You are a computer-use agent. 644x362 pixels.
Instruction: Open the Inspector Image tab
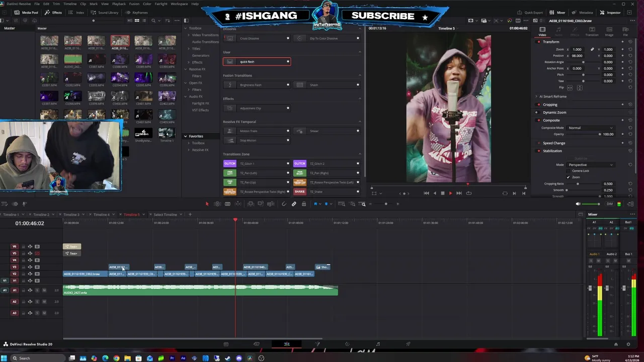tap(609, 31)
